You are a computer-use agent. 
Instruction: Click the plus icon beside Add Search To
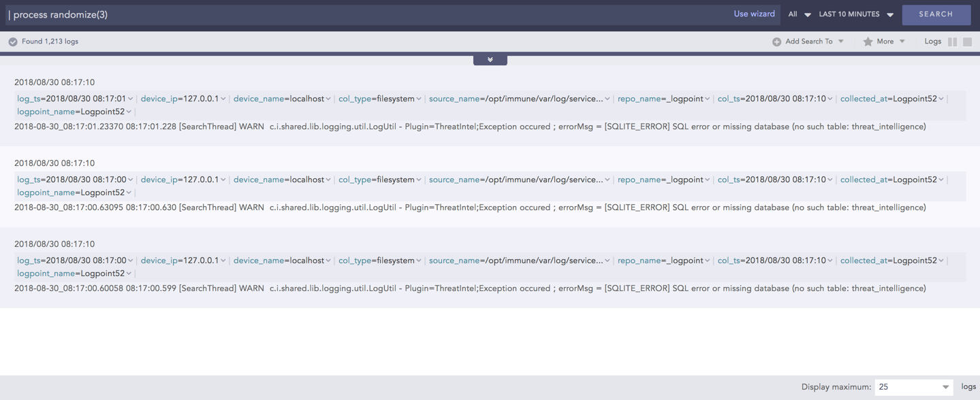click(776, 41)
